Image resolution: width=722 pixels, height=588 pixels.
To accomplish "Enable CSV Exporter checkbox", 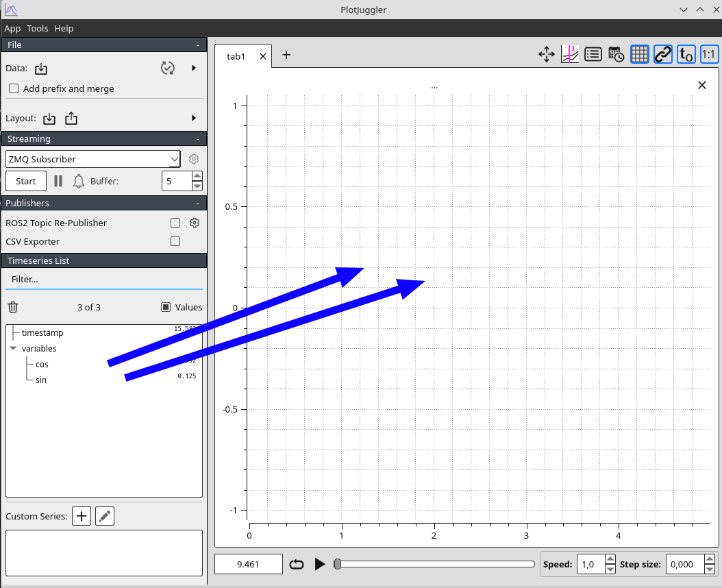I will [175, 241].
